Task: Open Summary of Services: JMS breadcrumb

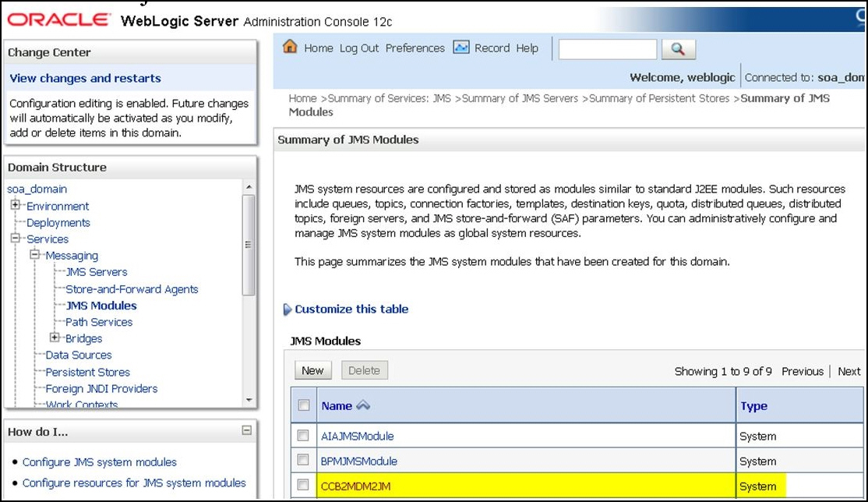Action: coord(389,98)
